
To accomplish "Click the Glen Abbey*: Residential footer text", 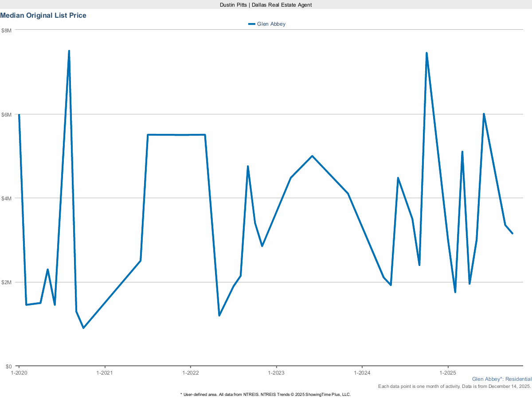I will coord(501,379).
